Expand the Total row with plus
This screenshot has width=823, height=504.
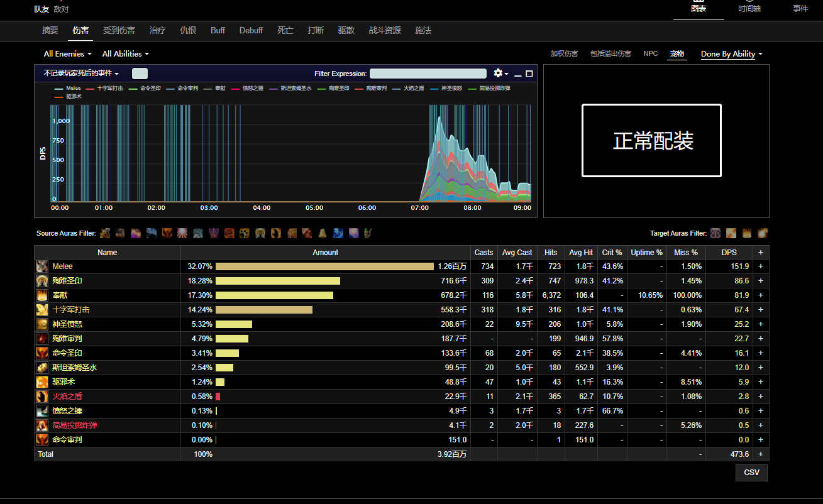(761, 454)
